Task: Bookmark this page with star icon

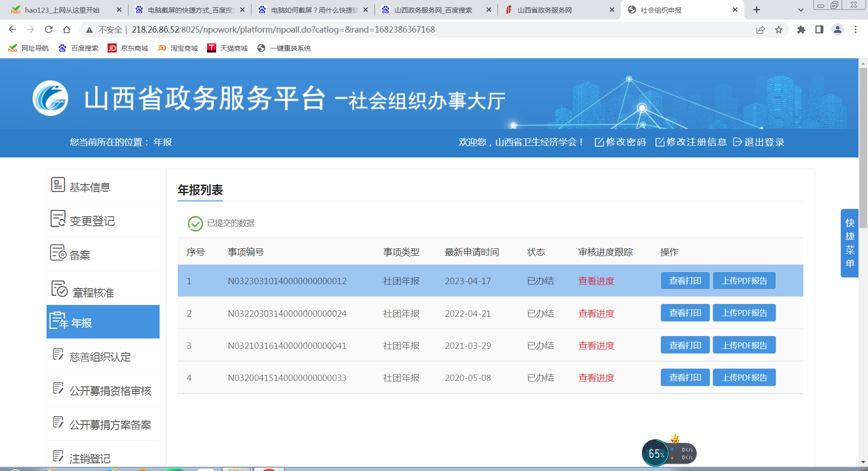Action: point(778,30)
